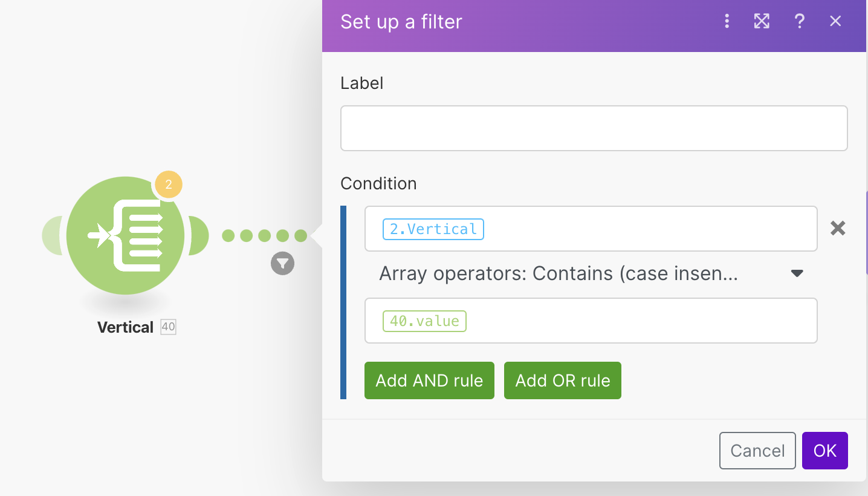The height and width of the screenshot is (496, 868).
Task: Cancel the filter setup
Action: click(757, 451)
